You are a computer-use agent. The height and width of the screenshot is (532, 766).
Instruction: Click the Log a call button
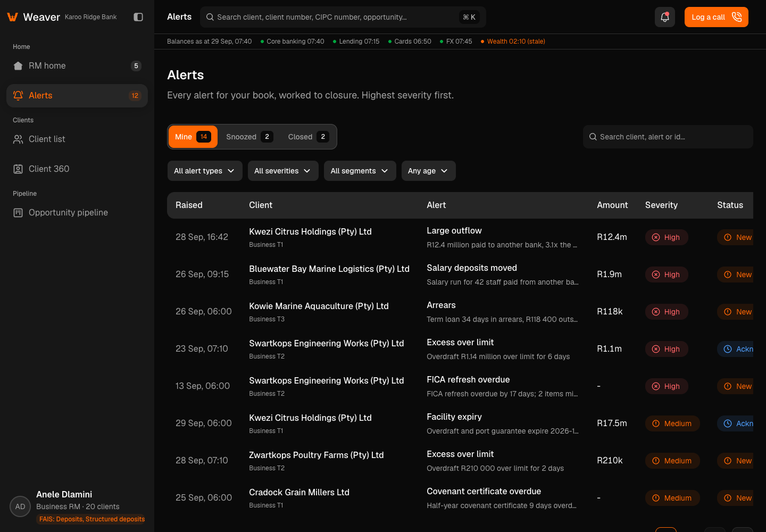point(717,17)
